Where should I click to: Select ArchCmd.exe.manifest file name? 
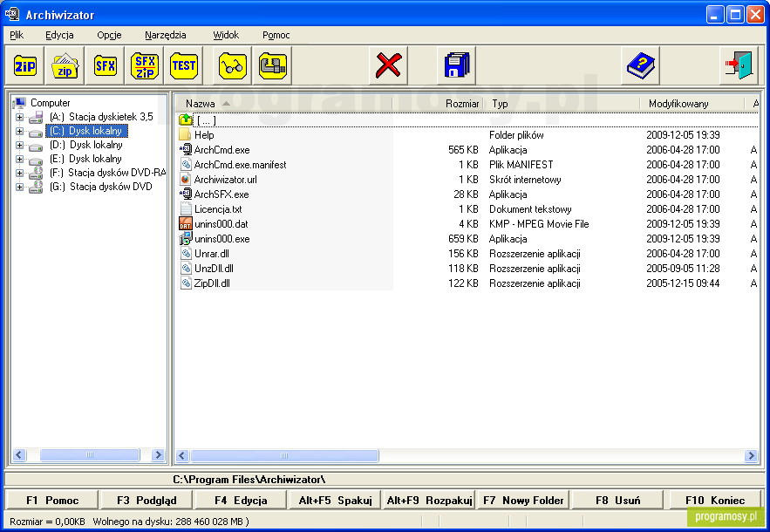[240, 165]
